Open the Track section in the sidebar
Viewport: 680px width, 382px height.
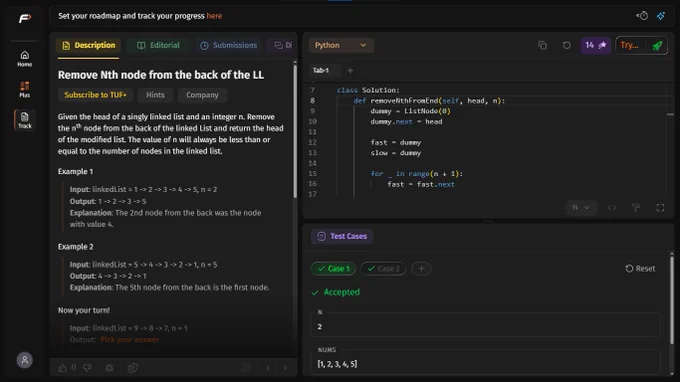click(25, 120)
